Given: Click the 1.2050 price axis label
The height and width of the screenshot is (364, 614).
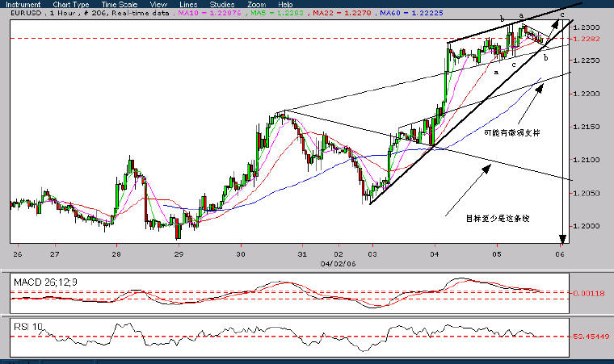Looking at the screenshot, I should click(587, 194).
